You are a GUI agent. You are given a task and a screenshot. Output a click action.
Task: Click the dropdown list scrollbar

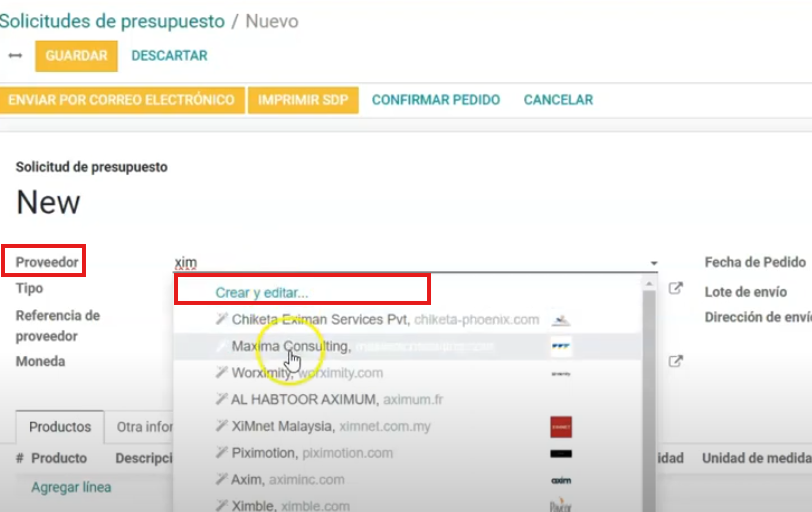[649, 401]
